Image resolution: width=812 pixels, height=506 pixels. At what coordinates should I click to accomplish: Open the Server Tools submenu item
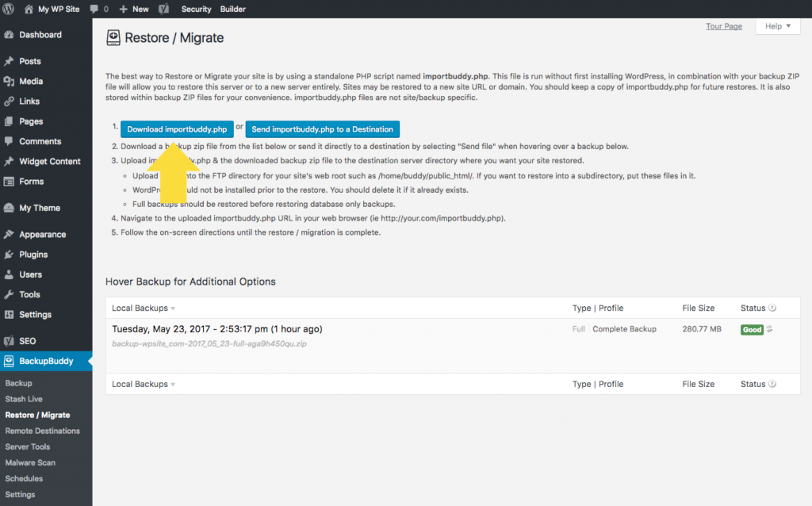click(28, 447)
